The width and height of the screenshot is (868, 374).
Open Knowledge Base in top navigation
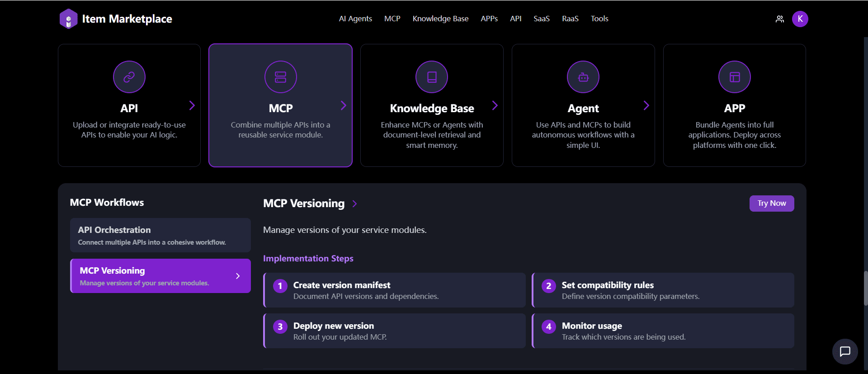440,19
